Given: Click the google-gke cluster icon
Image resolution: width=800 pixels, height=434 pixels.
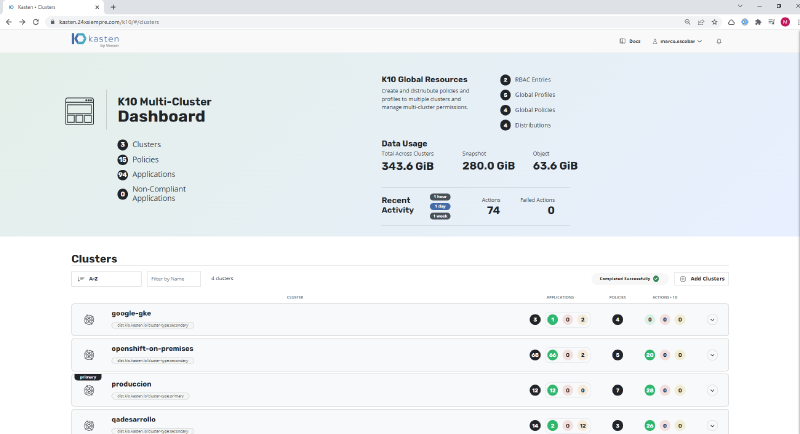Looking at the screenshot, I should (89, 320).
